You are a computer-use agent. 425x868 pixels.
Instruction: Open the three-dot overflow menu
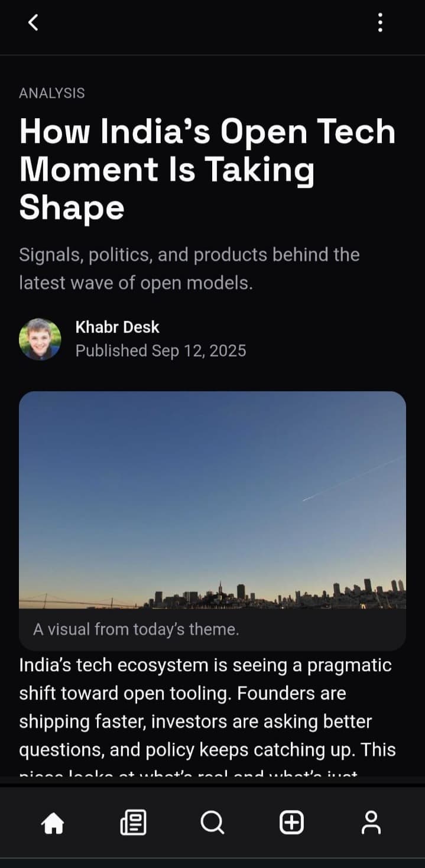380,22
